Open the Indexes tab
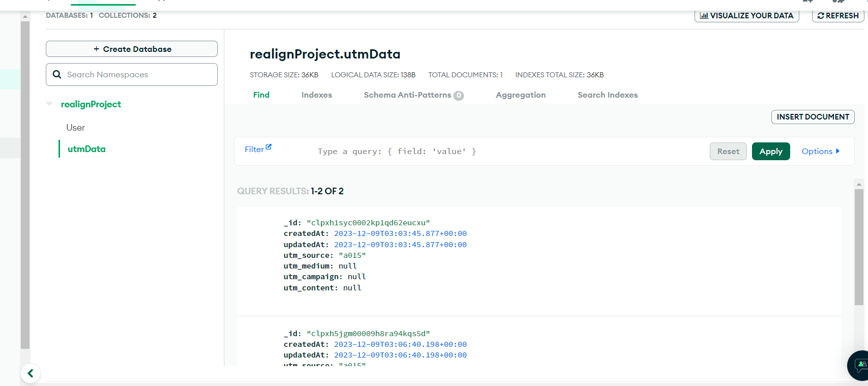Viewport: 868px width, 386px height. tap(316, 95)
